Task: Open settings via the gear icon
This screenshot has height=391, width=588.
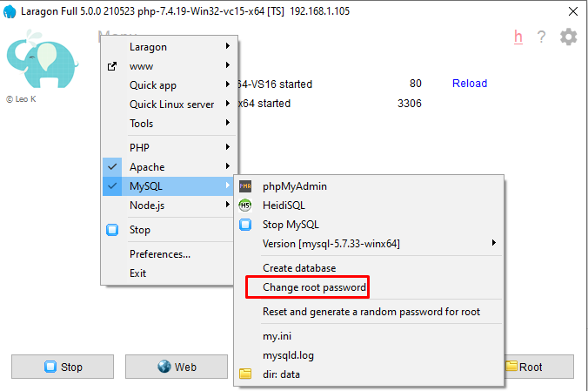Action: 569,37
